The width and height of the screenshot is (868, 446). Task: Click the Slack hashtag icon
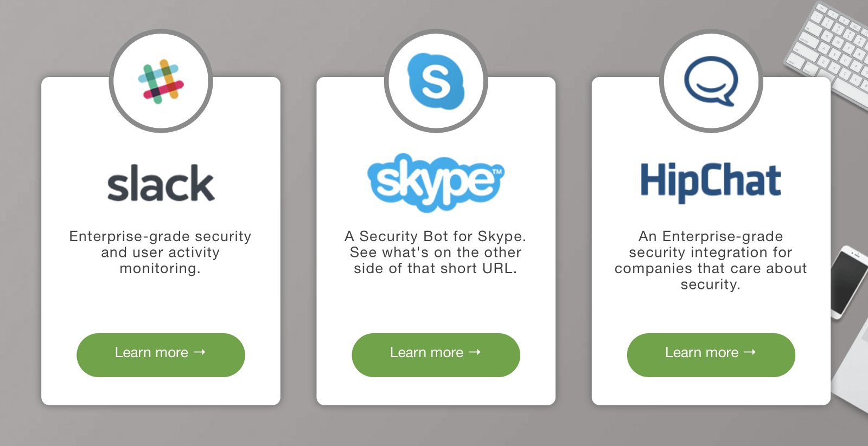161,82
